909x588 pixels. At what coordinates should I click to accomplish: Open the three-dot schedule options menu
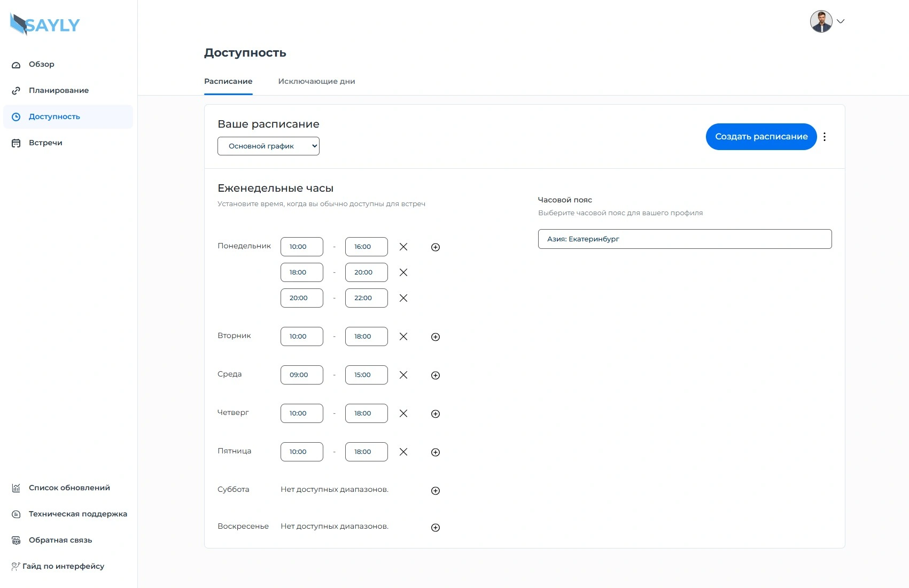[825, 137]
